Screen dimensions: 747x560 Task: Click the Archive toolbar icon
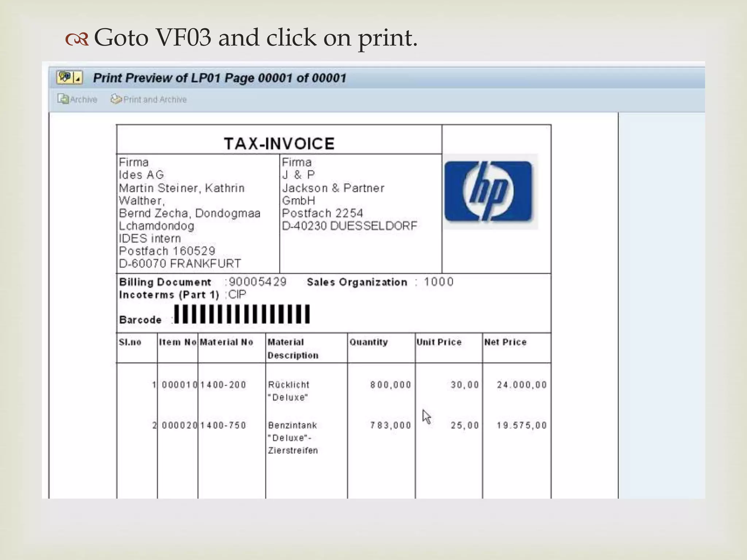click(63, 99)
